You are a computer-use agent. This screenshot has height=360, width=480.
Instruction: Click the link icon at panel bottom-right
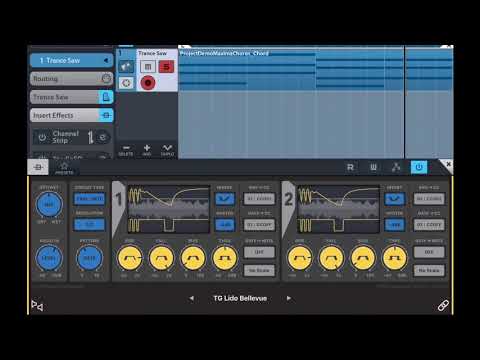click(443, 305)
